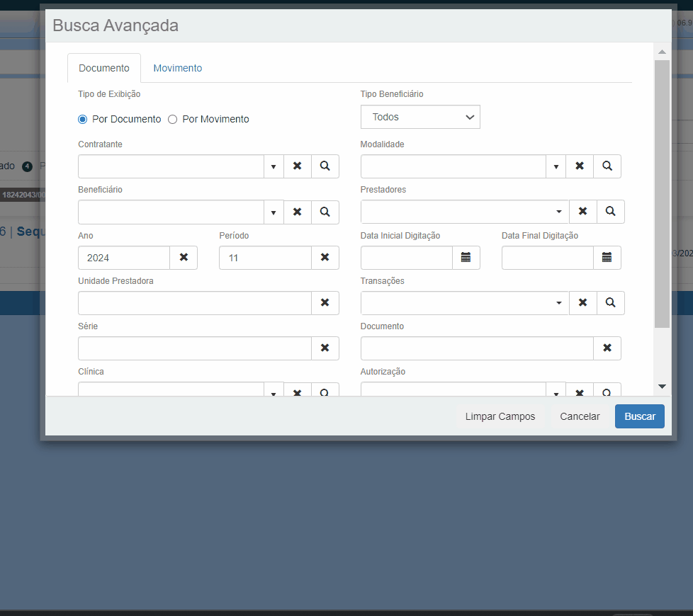Select the Documento tab
This screenshot has width=693, height=616.
click(x=104, y=69)
